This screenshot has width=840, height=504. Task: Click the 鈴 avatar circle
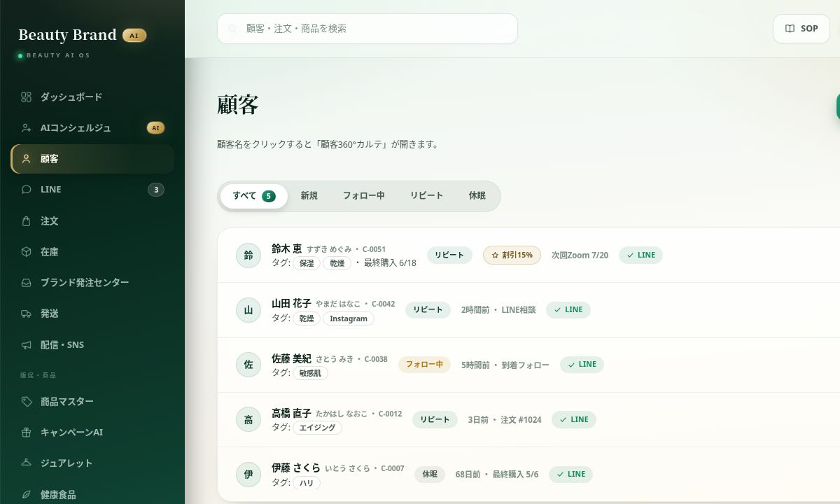click(x=248, y=255)
